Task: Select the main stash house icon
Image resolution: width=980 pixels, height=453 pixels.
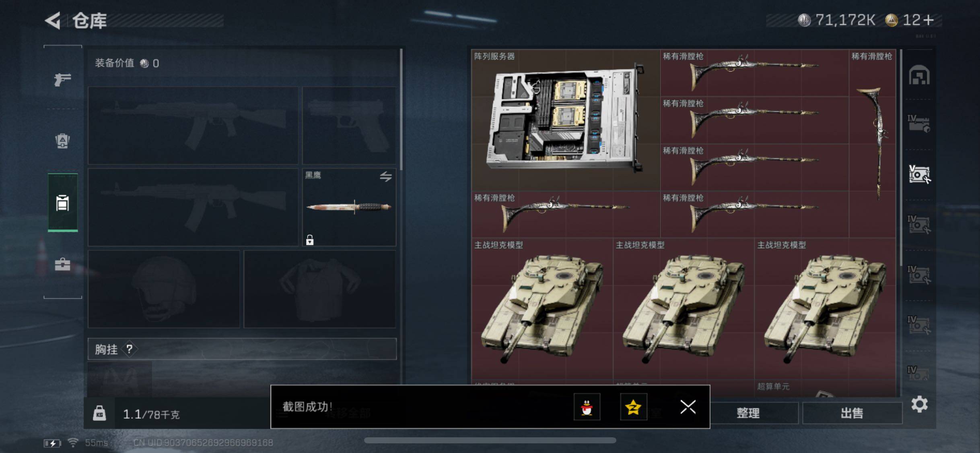Action: pos(919,75)
